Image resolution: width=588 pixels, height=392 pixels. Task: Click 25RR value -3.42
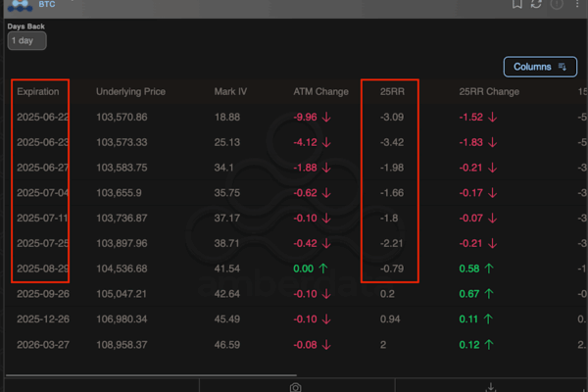(392, 142)
